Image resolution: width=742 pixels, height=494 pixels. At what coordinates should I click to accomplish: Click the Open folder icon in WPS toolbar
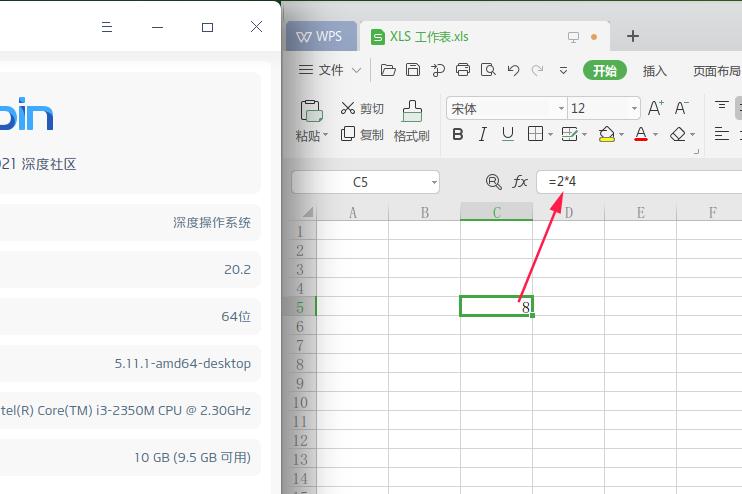[388, 71]
